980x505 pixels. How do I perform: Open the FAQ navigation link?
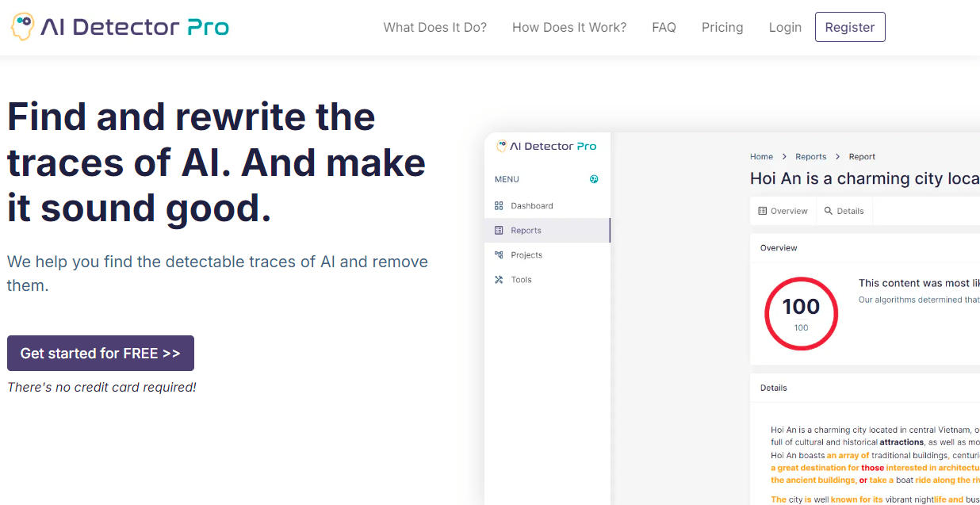tap(664, 27)
